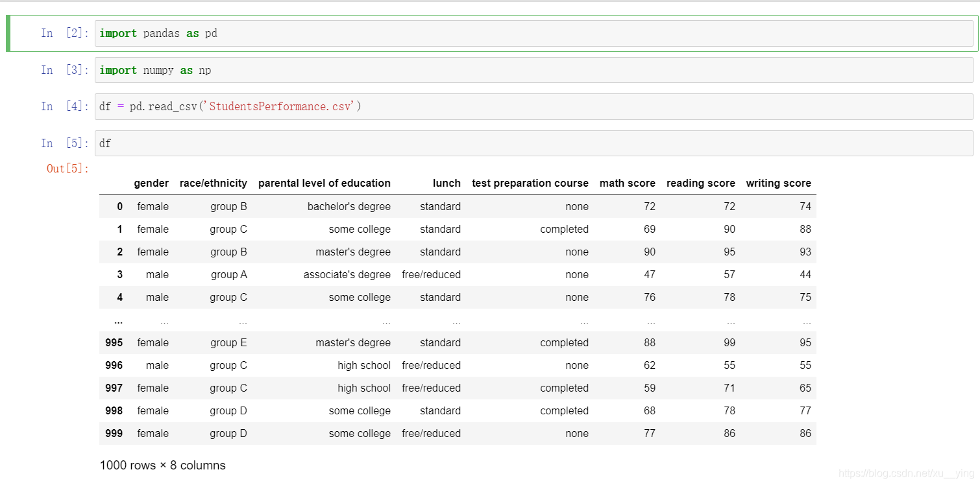
Task: Click 'male' gender cell in row 4
Action: click(x=157, y=298)
